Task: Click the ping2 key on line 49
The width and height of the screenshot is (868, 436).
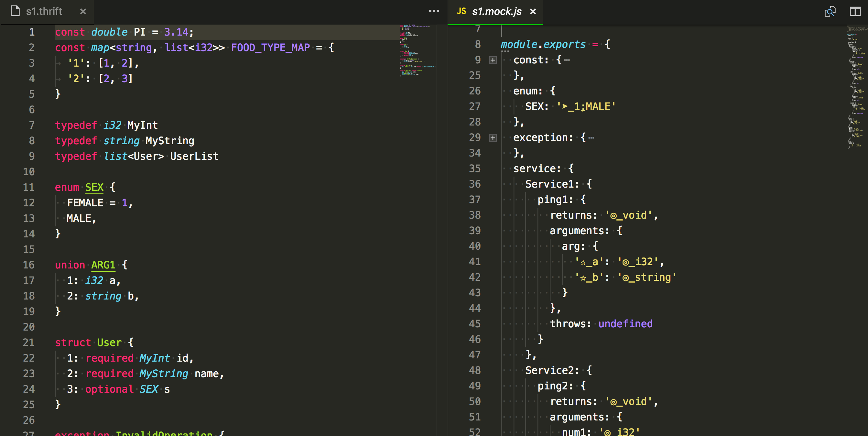Action: [x=552, y=386]
